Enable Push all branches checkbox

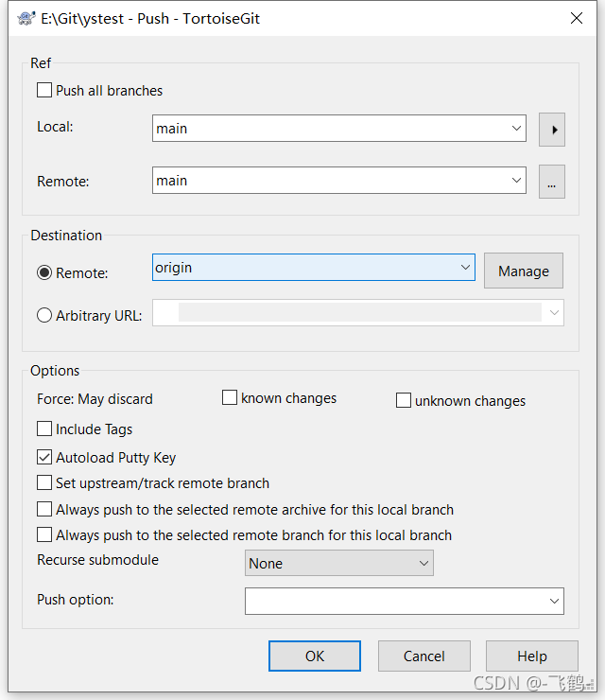[x=44, y=90]
